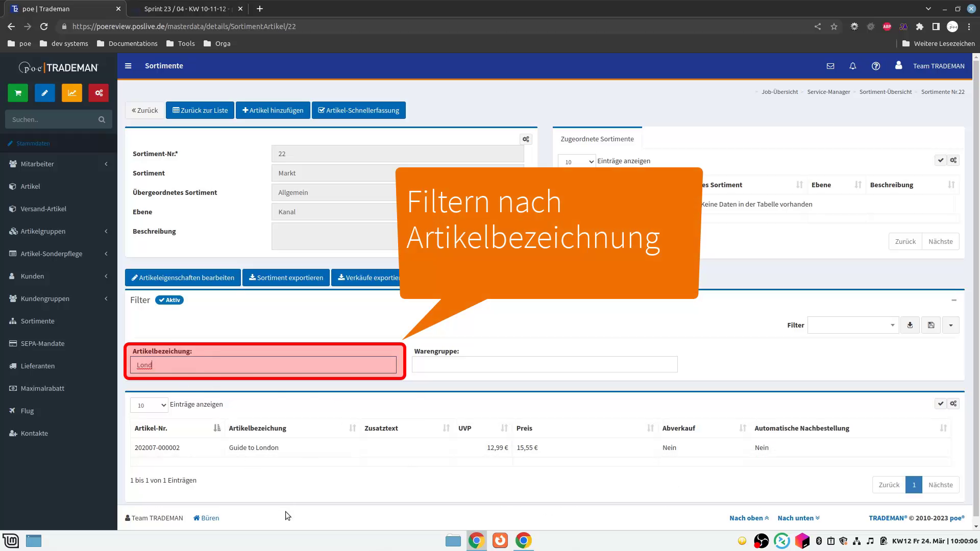Open Artikel-Schnellerfassung
Image resolution: width=980 pixels, height=551 pixels.
(359, 110)
